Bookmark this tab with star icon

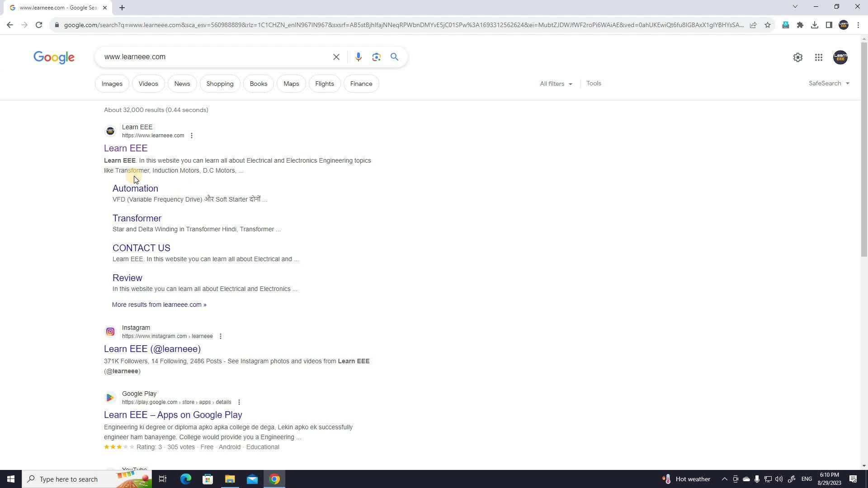(x=768, y=25)
